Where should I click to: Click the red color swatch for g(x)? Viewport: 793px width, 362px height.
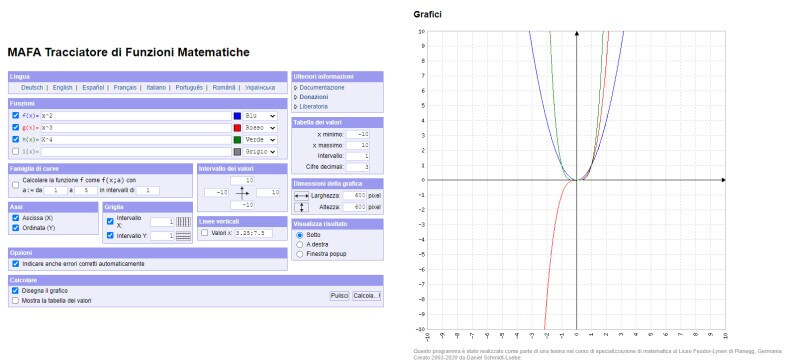coord(237,128)
